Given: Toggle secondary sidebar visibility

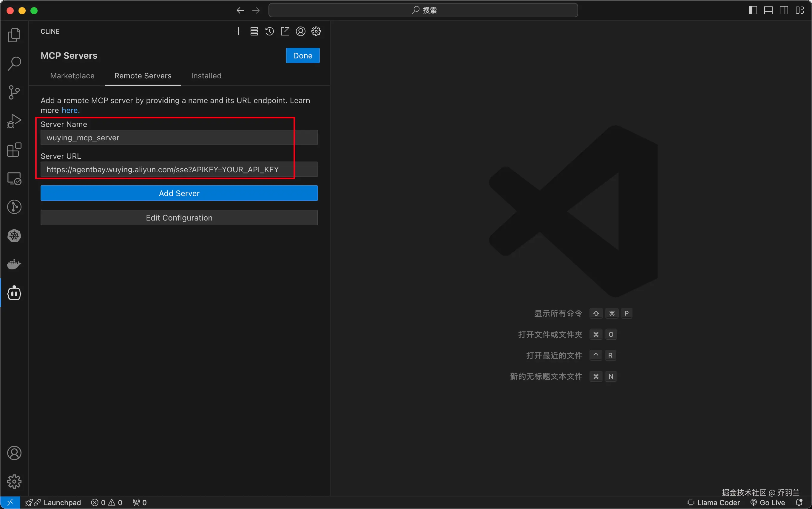Looking at the screenshot, I should 784,10.
